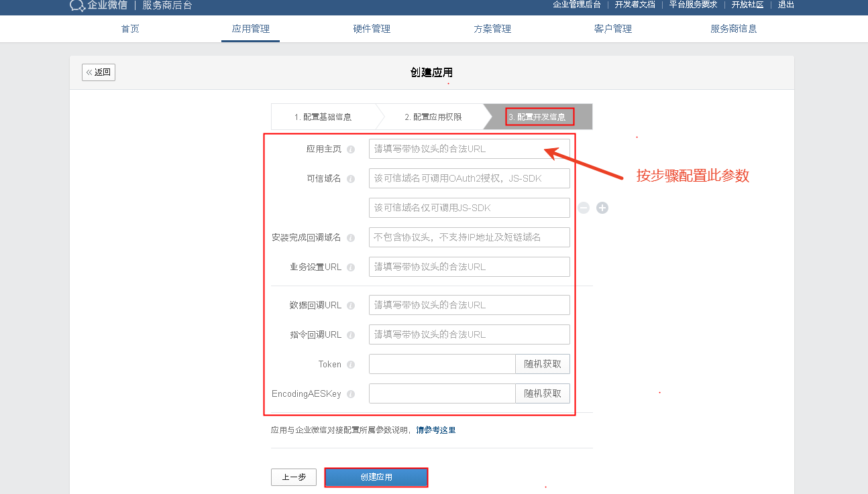Generate random EncodingAESKey via 随机获取
This screenshot has height=494, width=868.
[542, 393]
